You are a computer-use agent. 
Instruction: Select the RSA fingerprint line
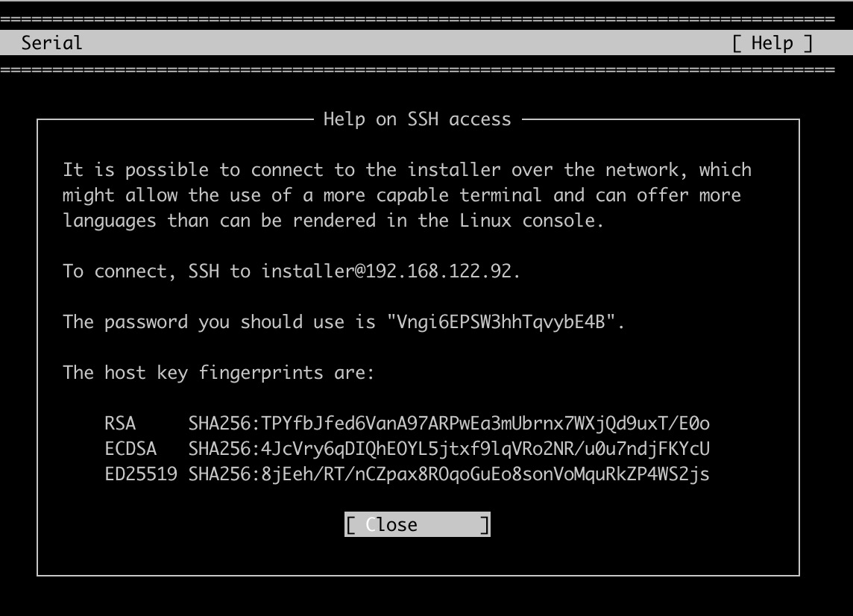click(407, 424)
